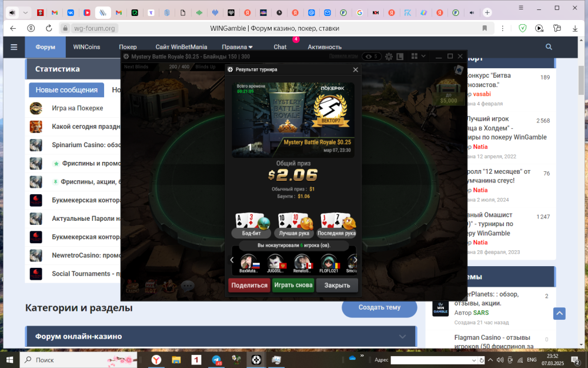
Task: Switch to the Новые сообщения tab
Action: click(66, 90)
